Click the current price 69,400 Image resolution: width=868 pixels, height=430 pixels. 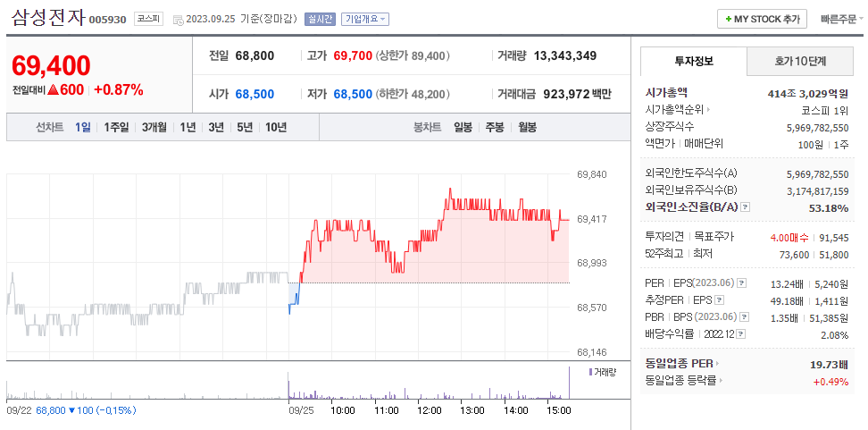51,66
